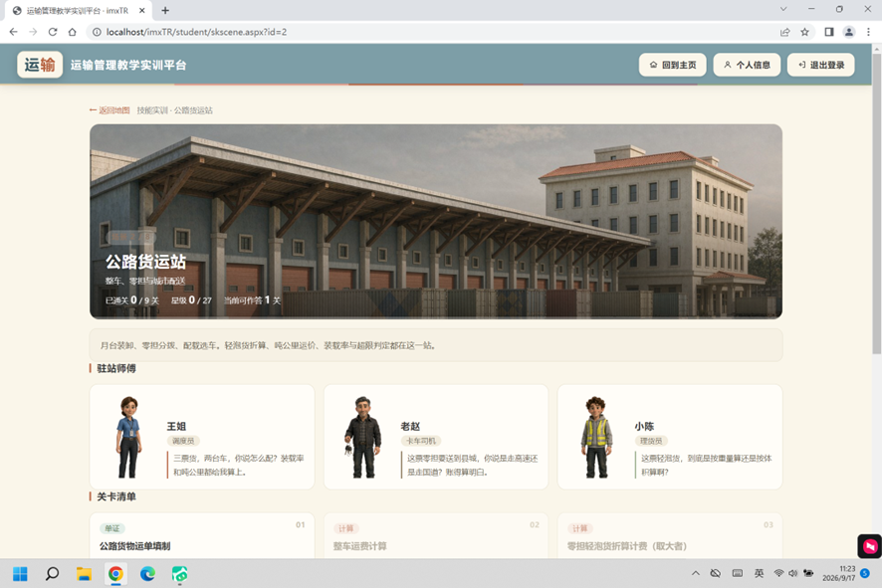Open level 01 公路货物运单填制

(202, 535)
